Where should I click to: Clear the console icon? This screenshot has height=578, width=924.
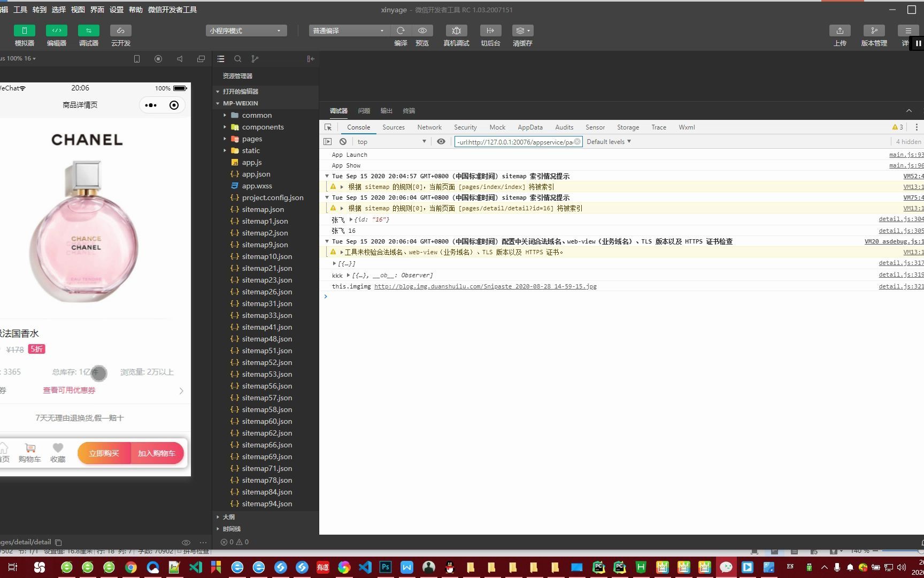343,142
